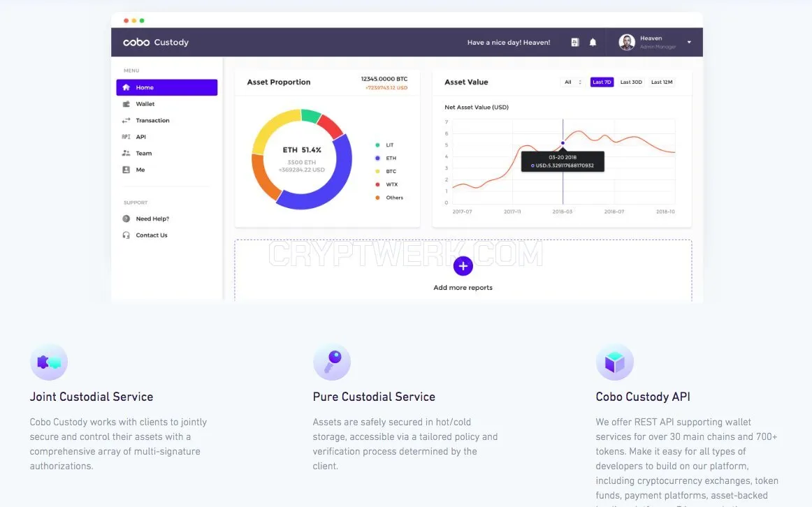Click the 12345.0000 BTC total
812x507 pixels.
tap(384, 79)
